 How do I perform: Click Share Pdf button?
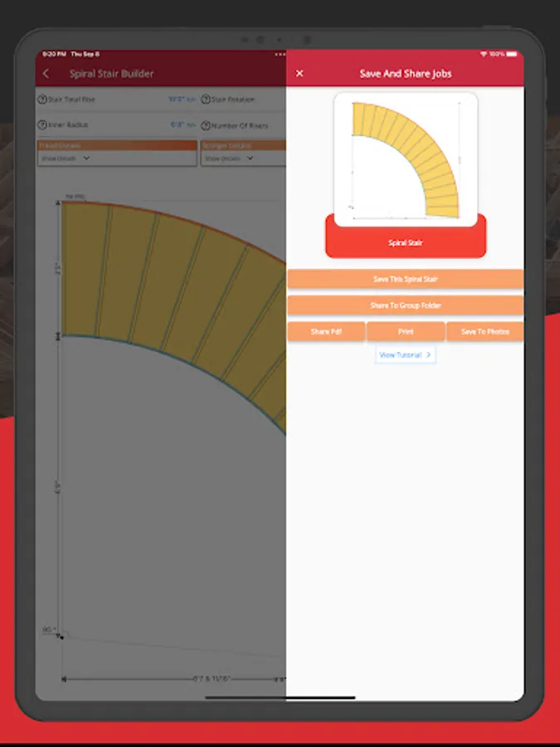pyautogui.click(x=326, y=331)
